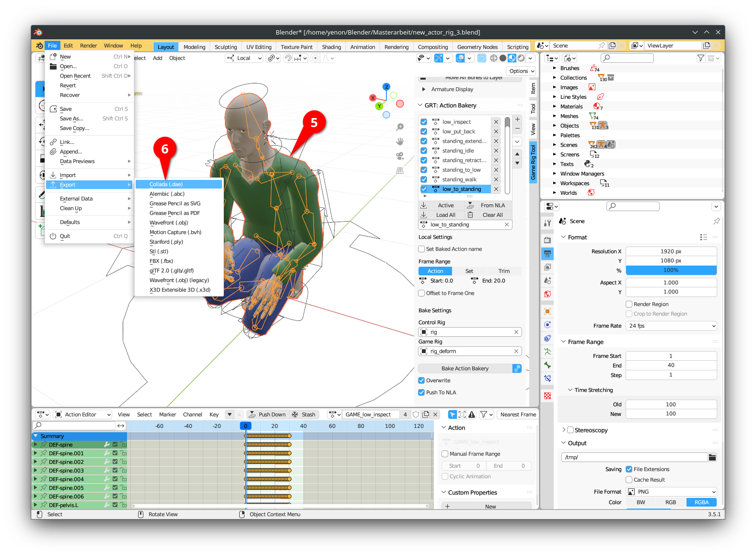Click the pan hand icon in viewport

399,142
